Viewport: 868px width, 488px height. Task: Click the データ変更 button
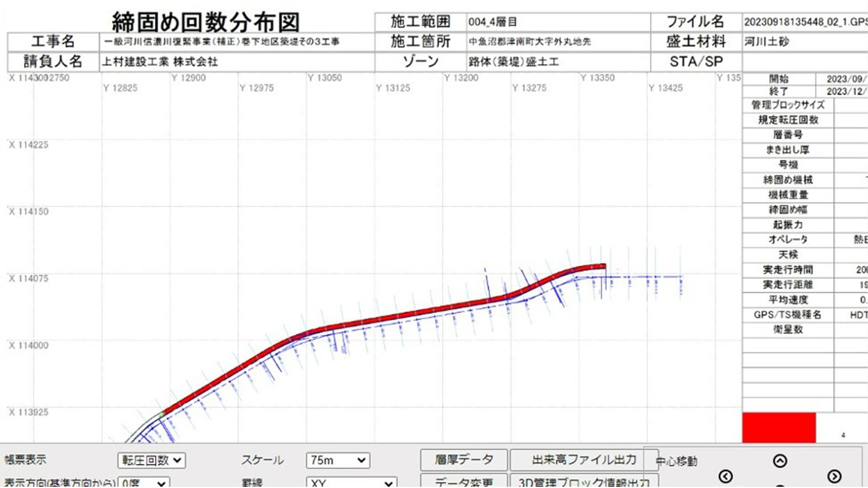464,482
